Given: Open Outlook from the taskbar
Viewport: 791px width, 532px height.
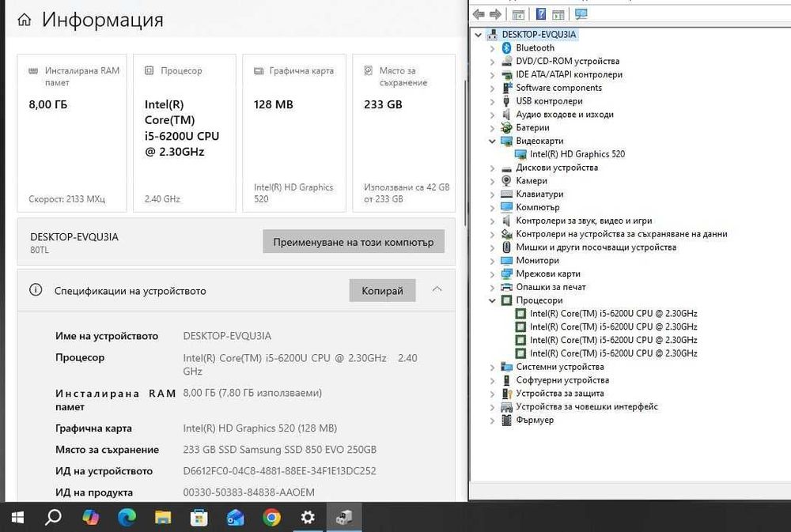Looking at the screenshot, I should tap(235, 518).
